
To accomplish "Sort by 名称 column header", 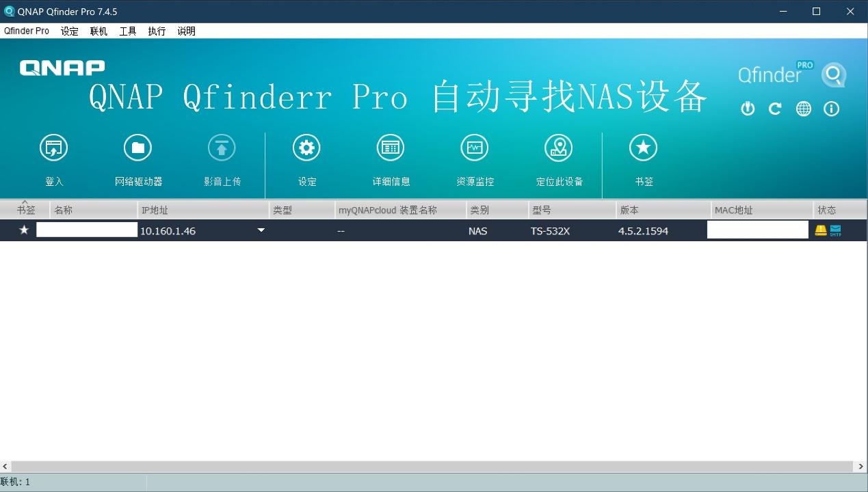I will tap(94, 210).
